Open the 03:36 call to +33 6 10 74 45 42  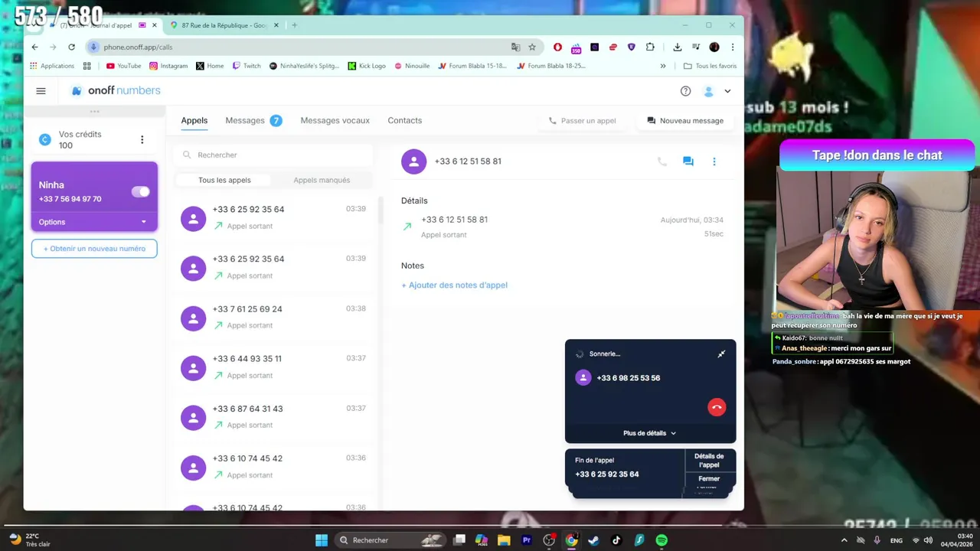pyautogui.click(x=273, y=467)
